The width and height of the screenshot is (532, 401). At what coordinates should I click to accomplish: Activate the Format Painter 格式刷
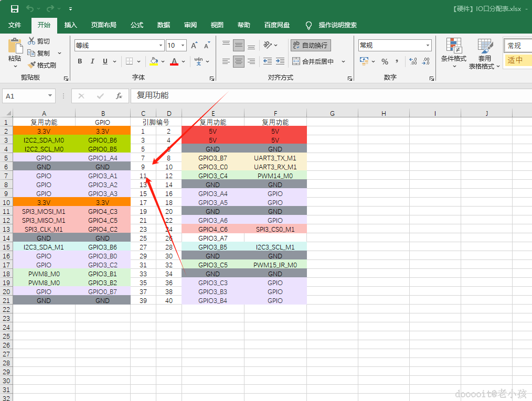point(41,65)
